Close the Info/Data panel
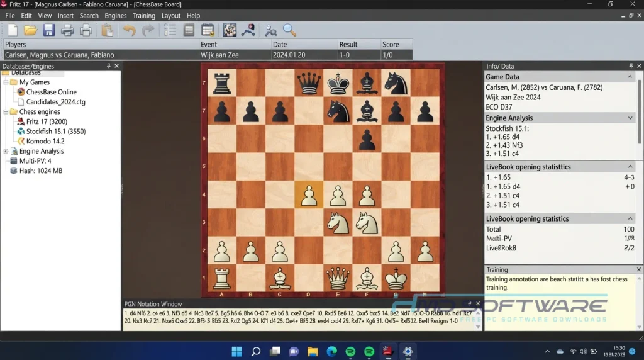This screenshot has width=644, height=360. point(639,65)
